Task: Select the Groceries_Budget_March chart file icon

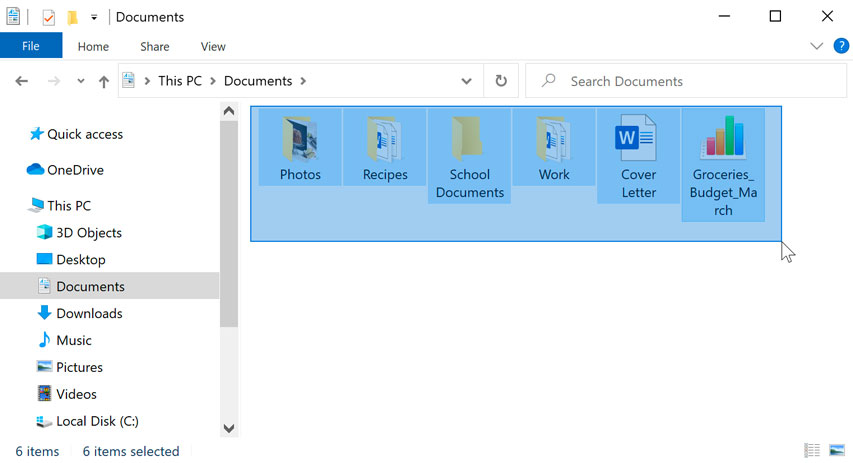Action: pos(722,137)
